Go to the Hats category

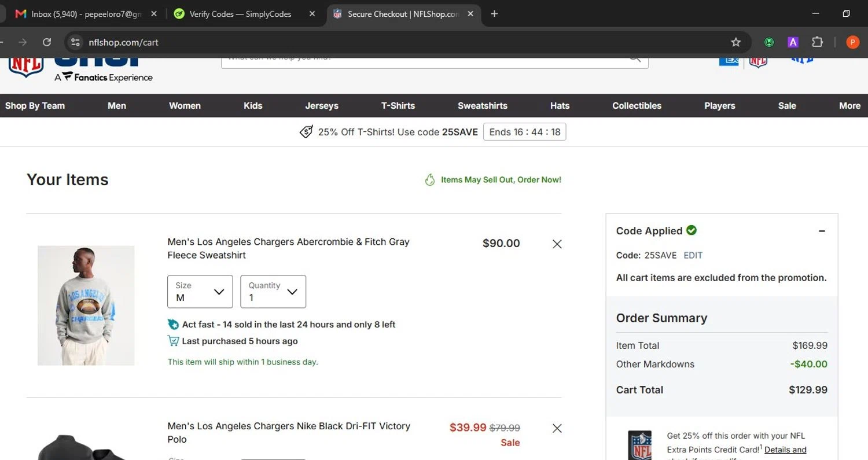pyautogui.click(x=560, y=106)
